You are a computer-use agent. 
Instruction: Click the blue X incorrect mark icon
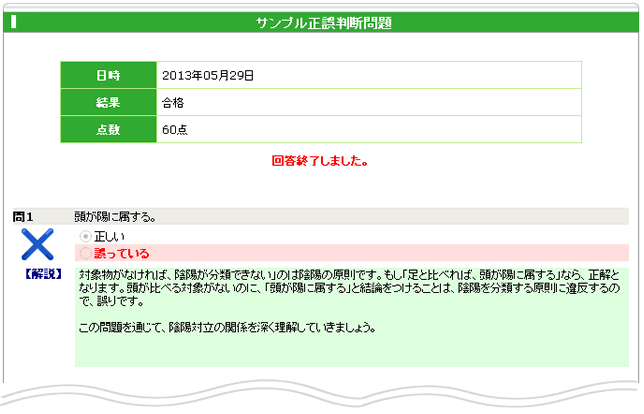(x=37, y=244)
